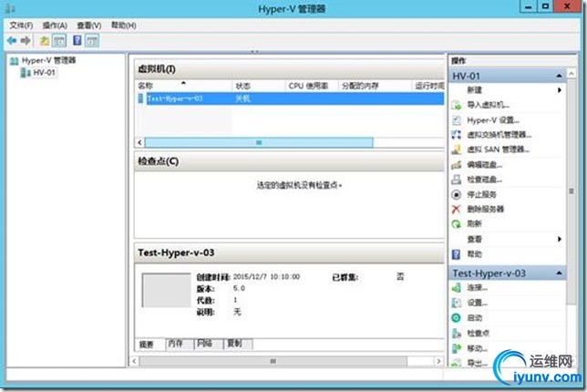Screen dimensions: 587x392
Task: Click the red X 删除服务器 icon
Action: click(457, 210)
